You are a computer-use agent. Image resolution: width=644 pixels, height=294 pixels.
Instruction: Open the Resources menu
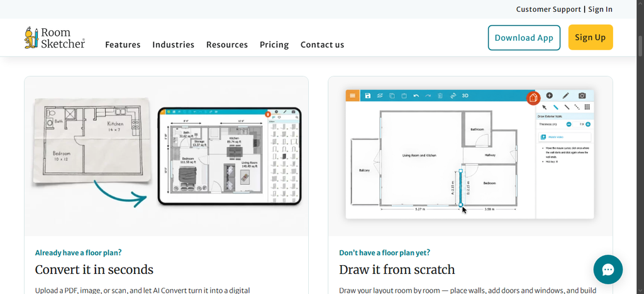[x=227, y=45]
